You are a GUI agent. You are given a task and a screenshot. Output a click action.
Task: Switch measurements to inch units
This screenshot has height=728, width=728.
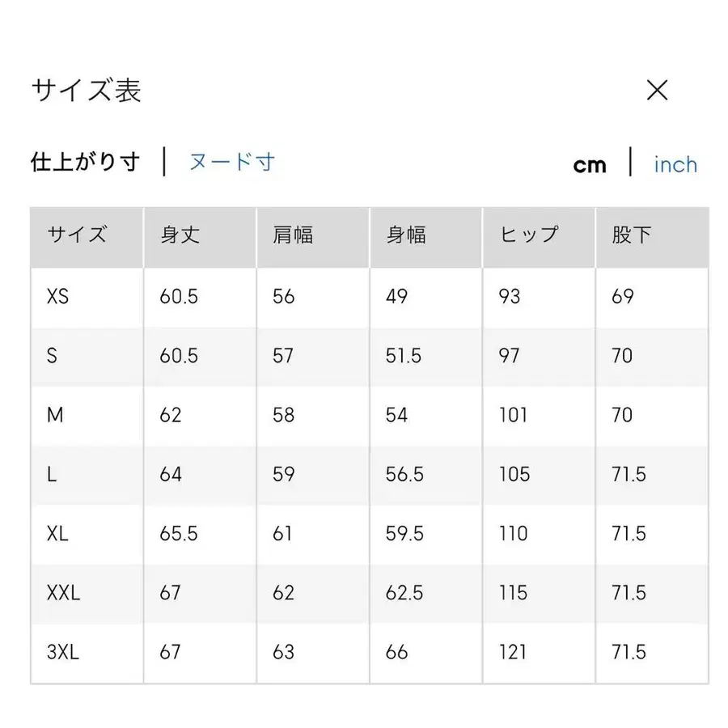click(675, 164)
